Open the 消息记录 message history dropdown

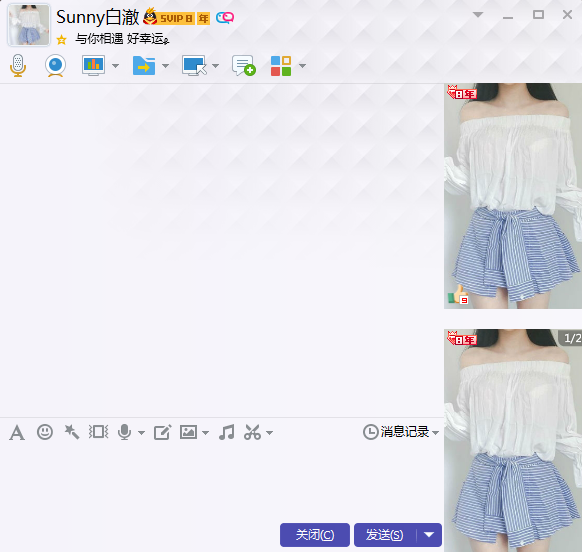pyautogui.click(x=401, y=432)
